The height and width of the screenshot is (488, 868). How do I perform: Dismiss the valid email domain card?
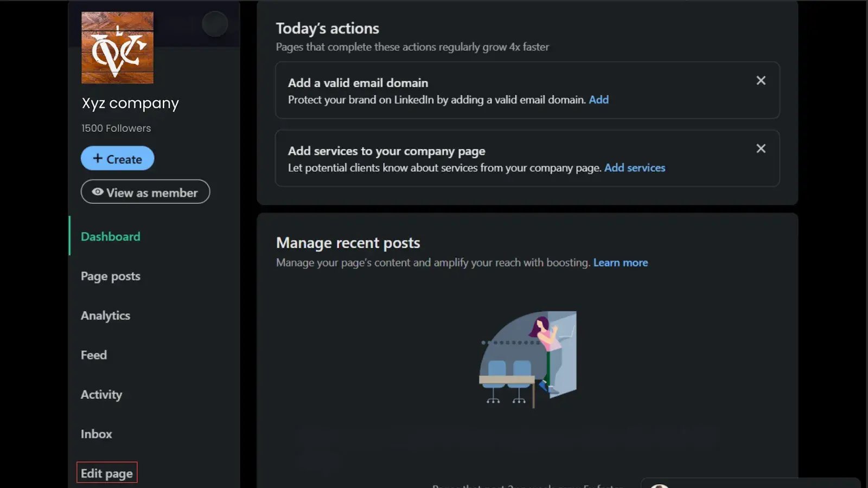761,81
